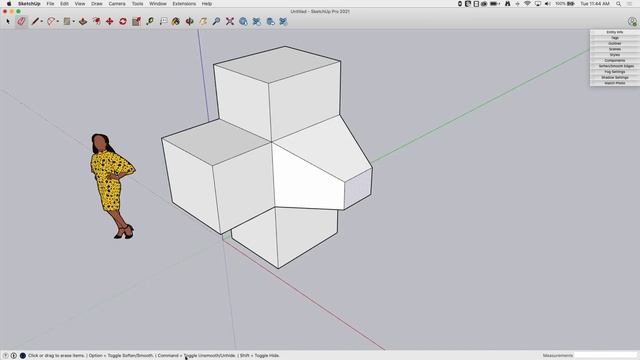Open the Window menu
The width and height of the screenshot is (640, 360).
[158, 4]
